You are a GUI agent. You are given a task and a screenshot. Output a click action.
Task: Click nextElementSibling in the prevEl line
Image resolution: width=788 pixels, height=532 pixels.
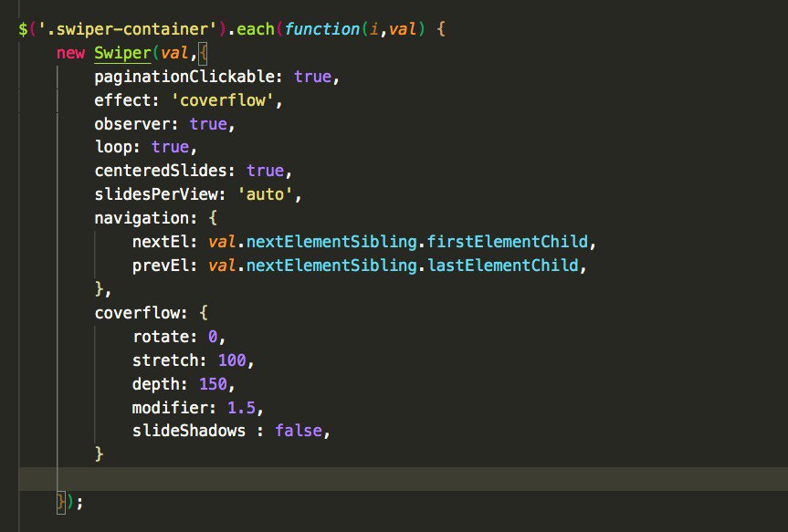pyautogui.click(x=331, y=266)
